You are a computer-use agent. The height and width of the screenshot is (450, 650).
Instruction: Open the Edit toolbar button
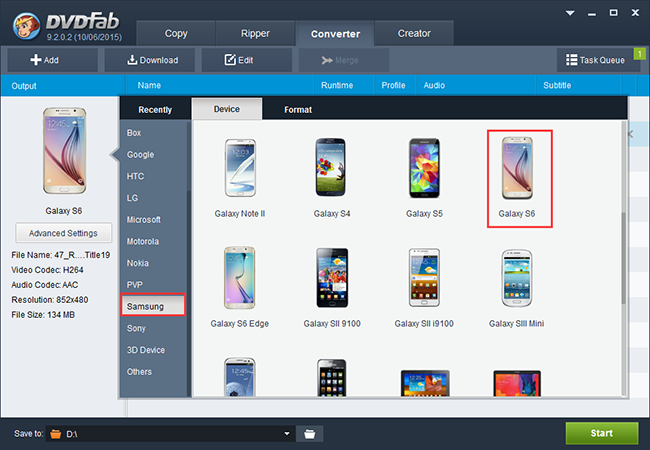click(247, 60)
